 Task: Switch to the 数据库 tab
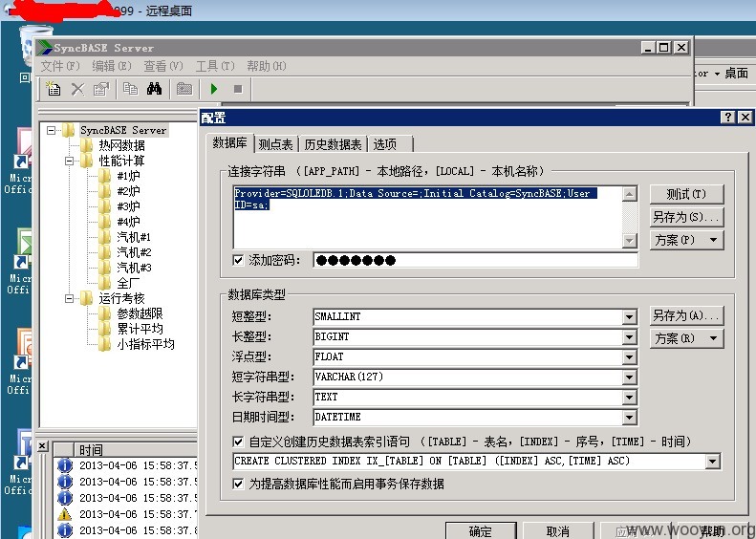[x=230, y=142]
